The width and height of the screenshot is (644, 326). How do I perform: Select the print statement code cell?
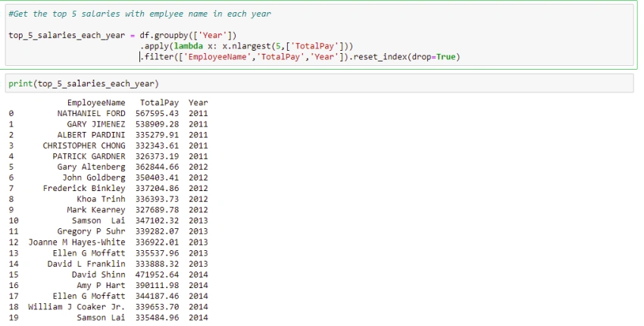pyautogui.click(x=319, y=83)
